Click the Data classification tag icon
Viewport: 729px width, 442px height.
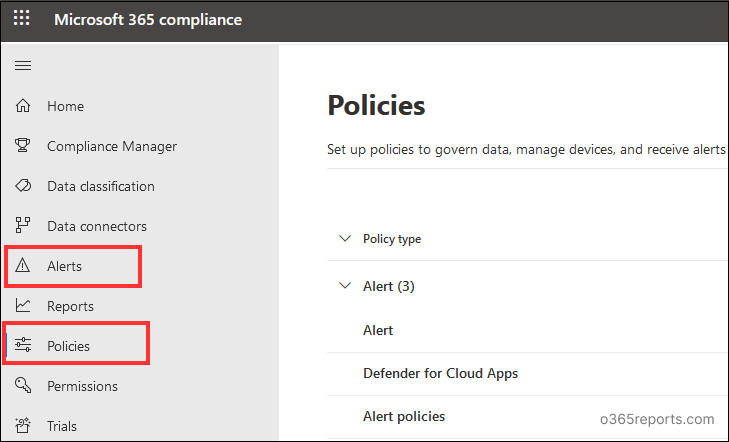click(x=23, y=186)
